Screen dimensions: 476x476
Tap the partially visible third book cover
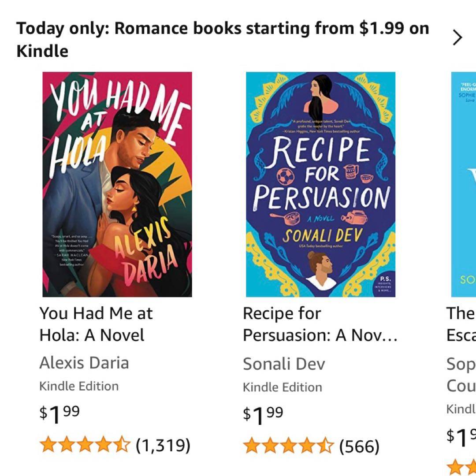coord(464,184)
